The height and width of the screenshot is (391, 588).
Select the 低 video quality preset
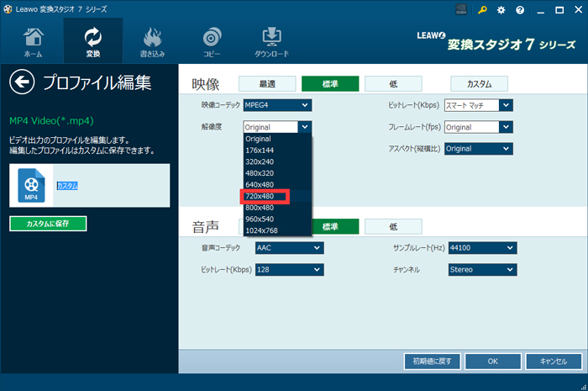393,84
